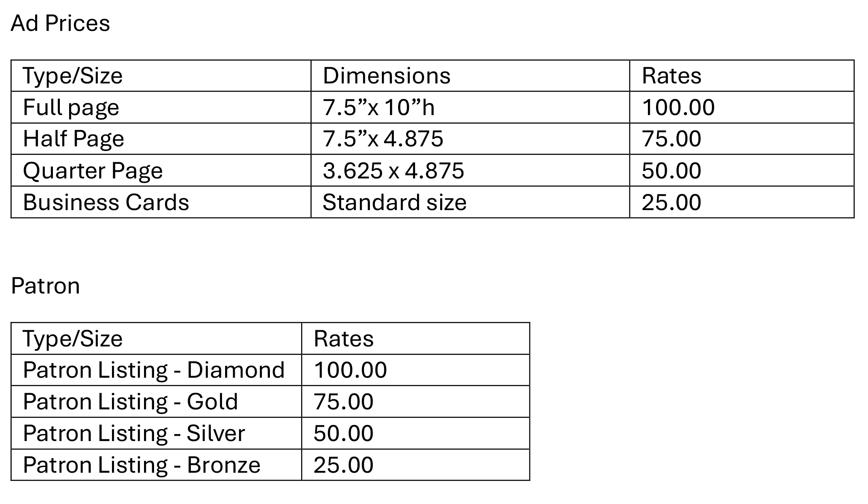The image size is (868, 504).
Task: Select the Patron Listing - Bronze cell
Action: pos(141,465)
